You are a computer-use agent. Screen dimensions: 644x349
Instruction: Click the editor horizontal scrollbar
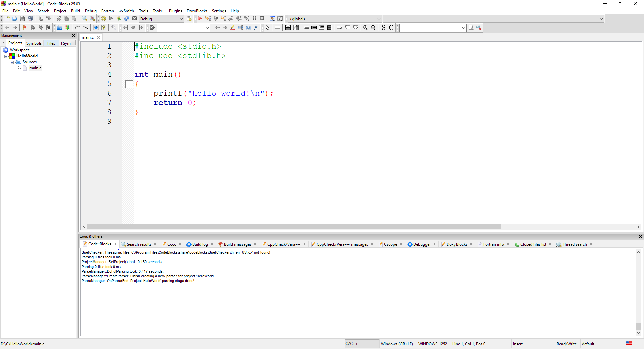294,227
